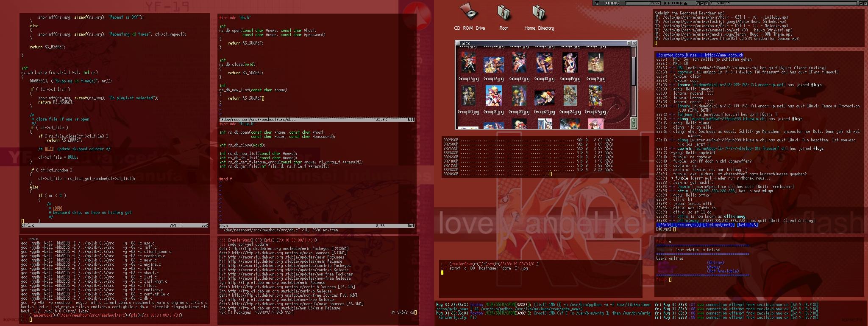This screenshot has width=868, height=326.
Task: Skip to the previous track in XMMS
Action: click(x=665, y=3)
